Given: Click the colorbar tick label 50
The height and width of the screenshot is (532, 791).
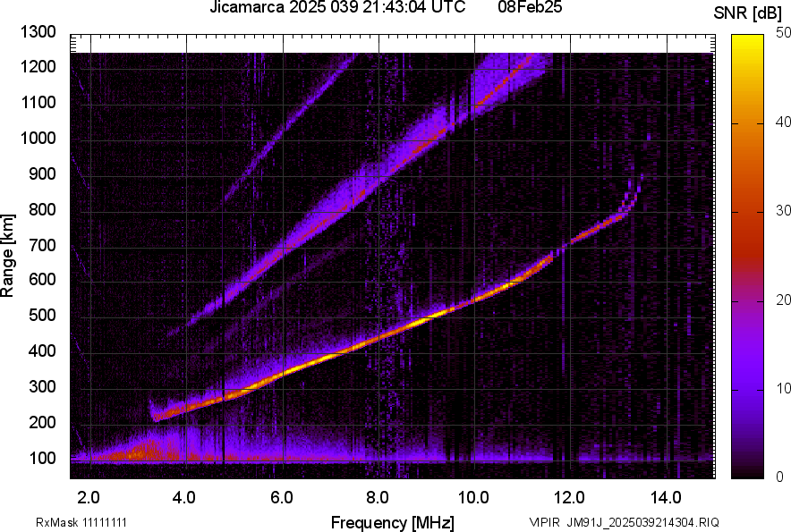Looking at the screenshot, I should click(x=783, y=32).
